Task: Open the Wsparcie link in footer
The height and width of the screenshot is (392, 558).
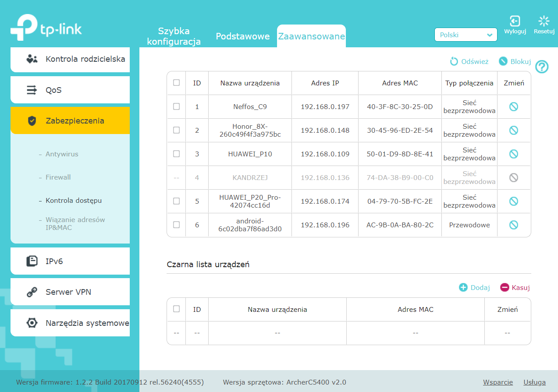Action: [498, 382]
